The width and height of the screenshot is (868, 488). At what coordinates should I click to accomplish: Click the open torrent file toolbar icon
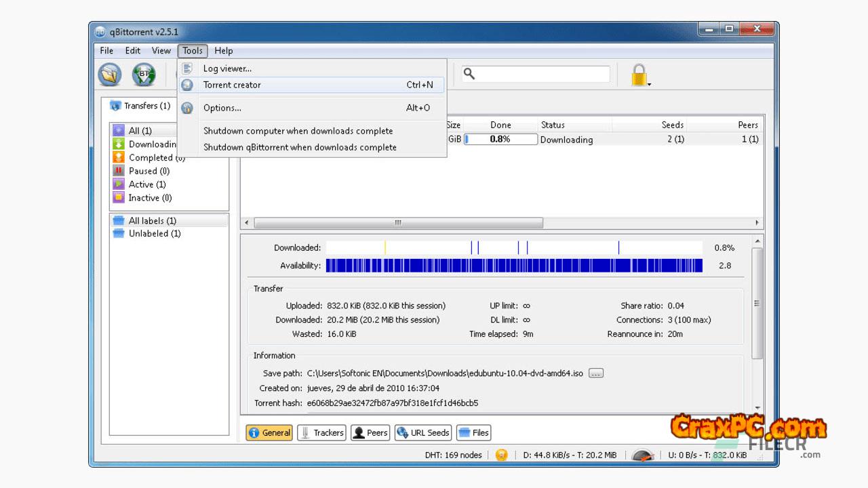pyautogui.click(x=110, y=75)
